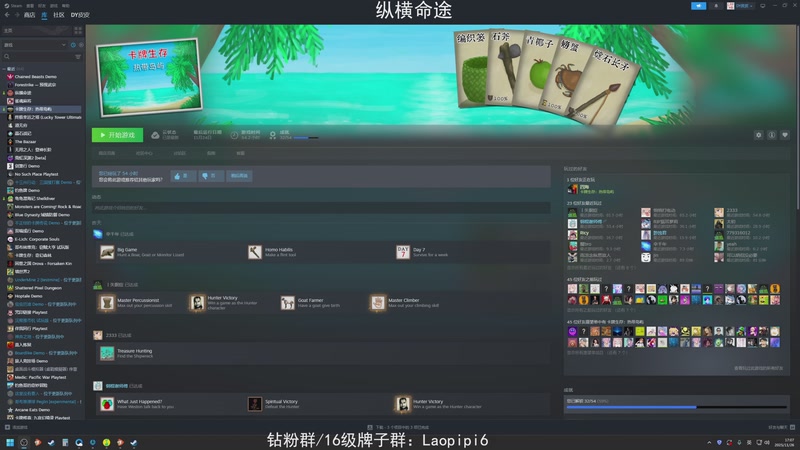Open game settings gear icon
Image resolution: width=800 pixels, height=450 pixels.
click(x=759, y=135)
